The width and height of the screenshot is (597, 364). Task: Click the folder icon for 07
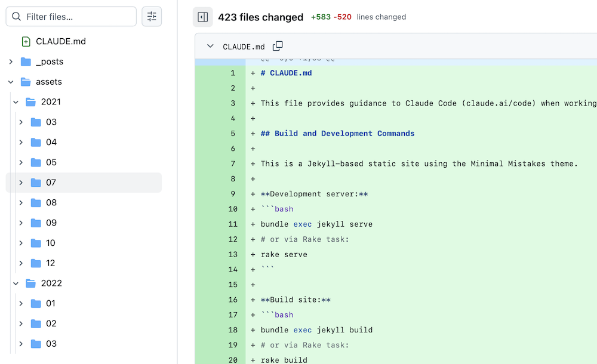pos(36,183)
